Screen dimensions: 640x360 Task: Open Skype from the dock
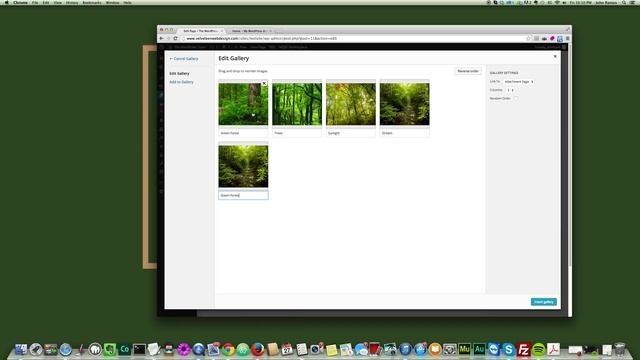pyautogui.click(x=509, y=349)
